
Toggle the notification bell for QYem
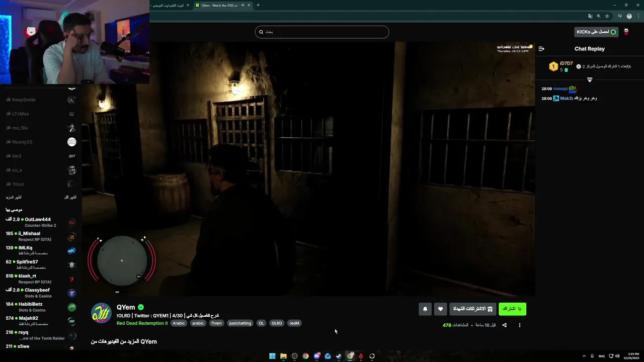click(x=425, y=309)
